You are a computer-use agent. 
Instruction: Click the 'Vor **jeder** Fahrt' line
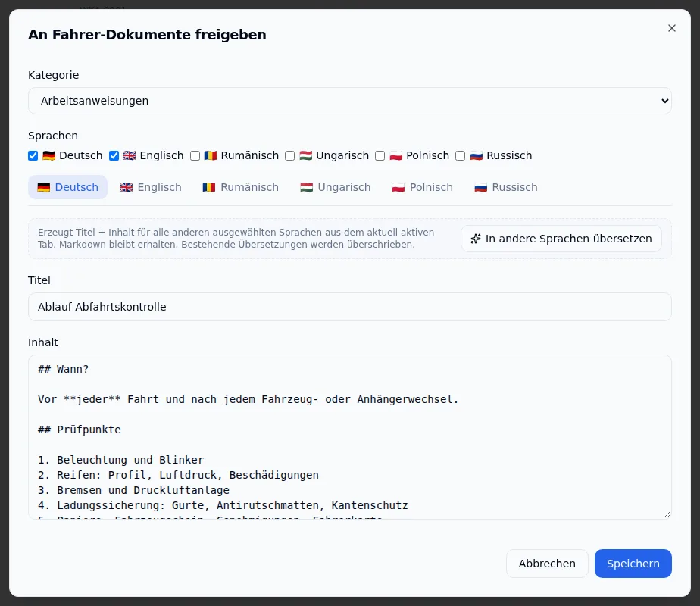[x=248, y=399]
